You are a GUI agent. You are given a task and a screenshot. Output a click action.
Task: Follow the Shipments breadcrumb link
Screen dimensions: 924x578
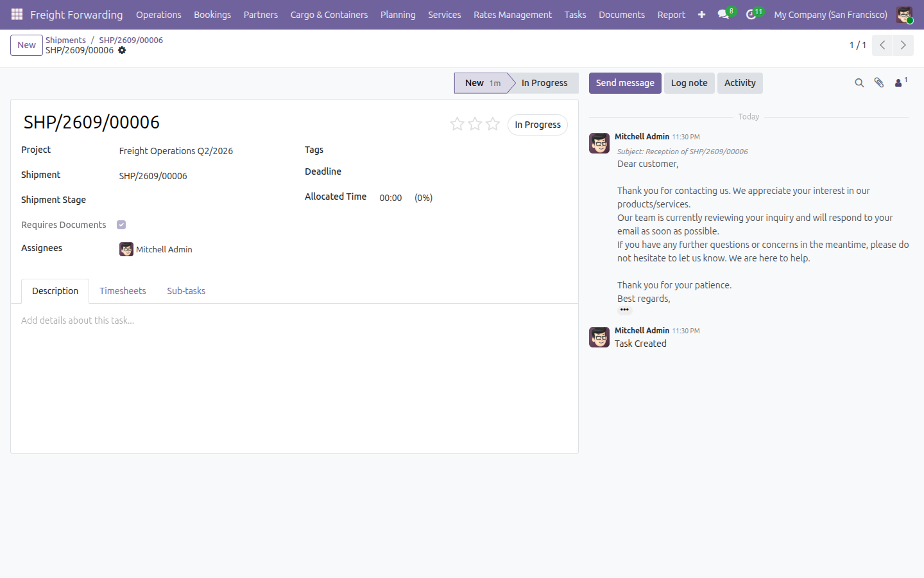65,40
